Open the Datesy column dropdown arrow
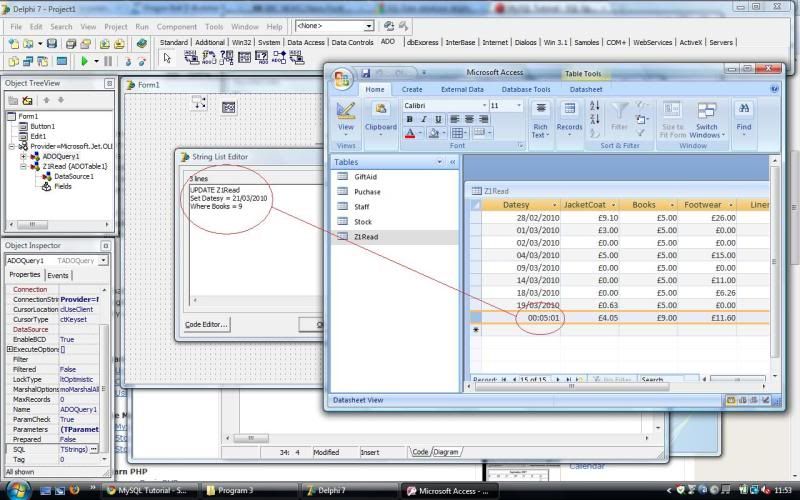Viewport: 800px width, 500px height. [555, 205]
